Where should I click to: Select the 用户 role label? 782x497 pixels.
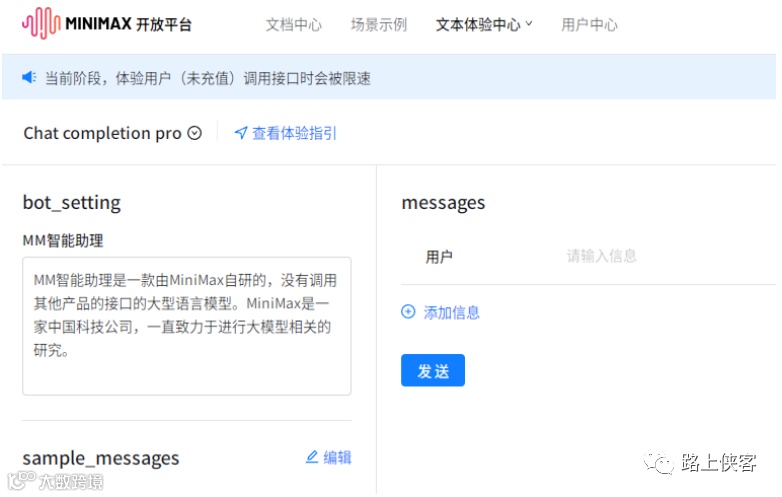click(439, 257)
